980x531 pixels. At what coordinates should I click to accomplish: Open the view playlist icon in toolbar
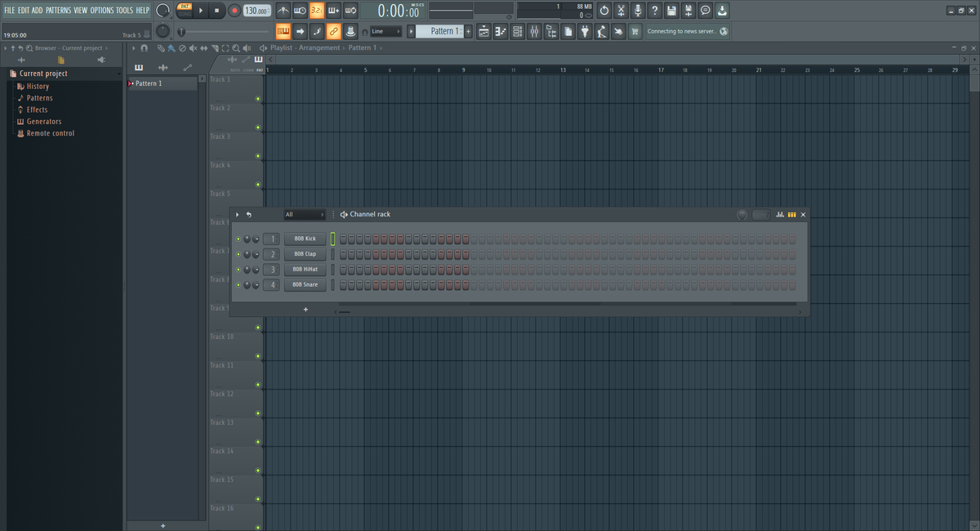pos(483,31)
